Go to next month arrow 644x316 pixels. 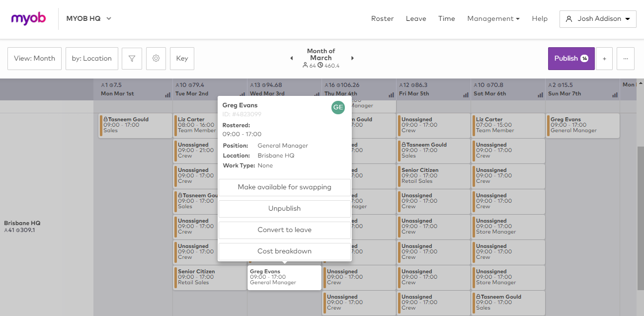(x=352, y=58)
